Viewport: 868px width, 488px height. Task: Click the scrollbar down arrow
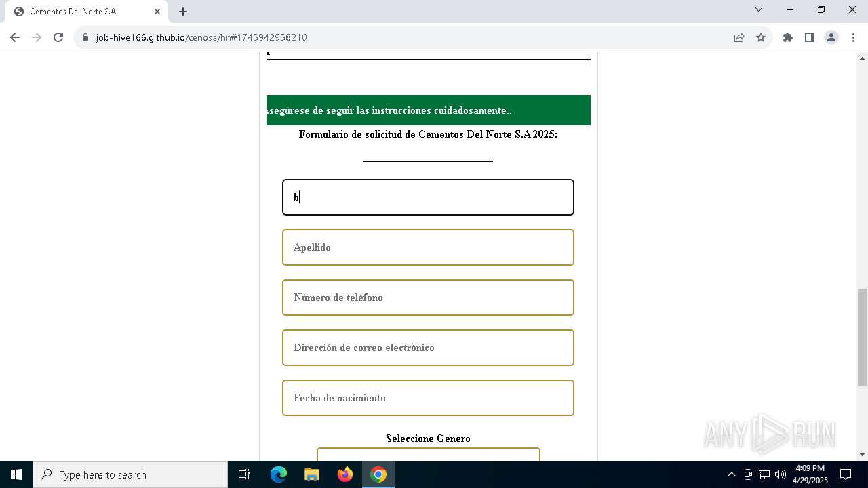(x=862, y=455)
